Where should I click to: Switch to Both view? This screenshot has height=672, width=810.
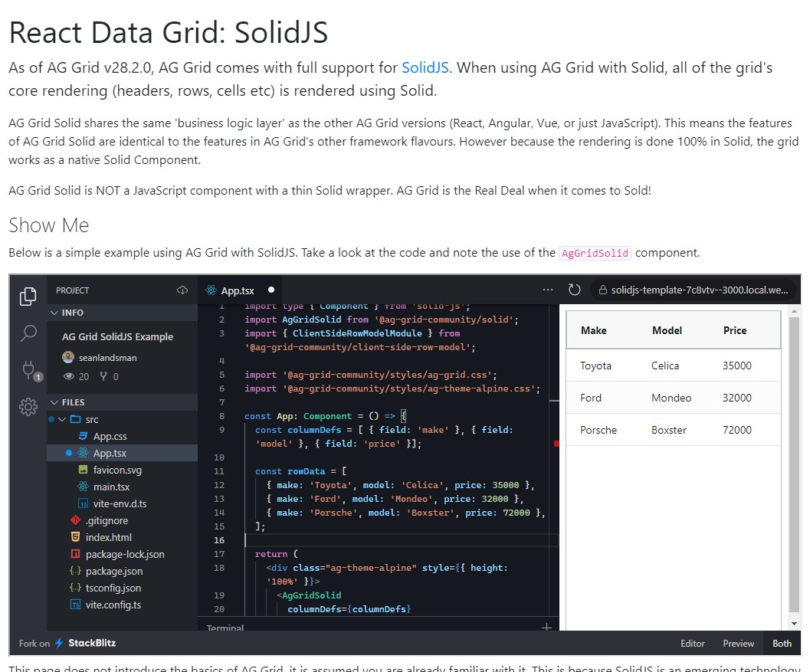click(x=782, y=643)
